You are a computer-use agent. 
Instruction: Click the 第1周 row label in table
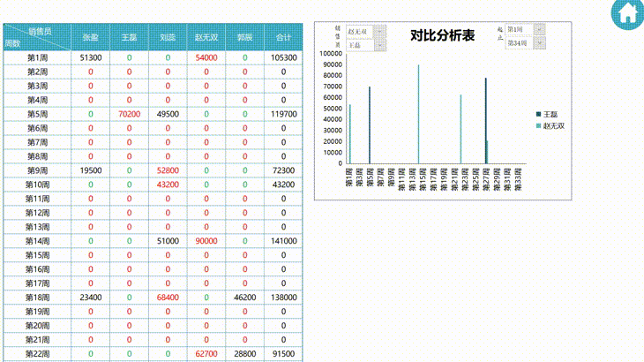(x=37, y=58)
